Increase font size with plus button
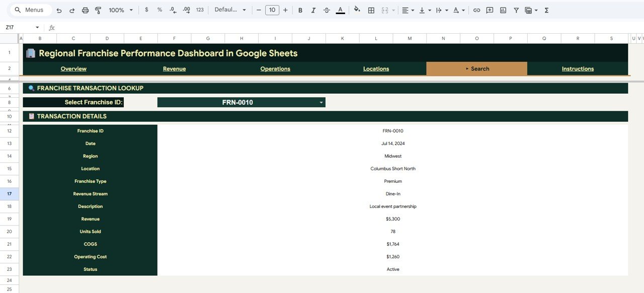 [x=285, y=10]
